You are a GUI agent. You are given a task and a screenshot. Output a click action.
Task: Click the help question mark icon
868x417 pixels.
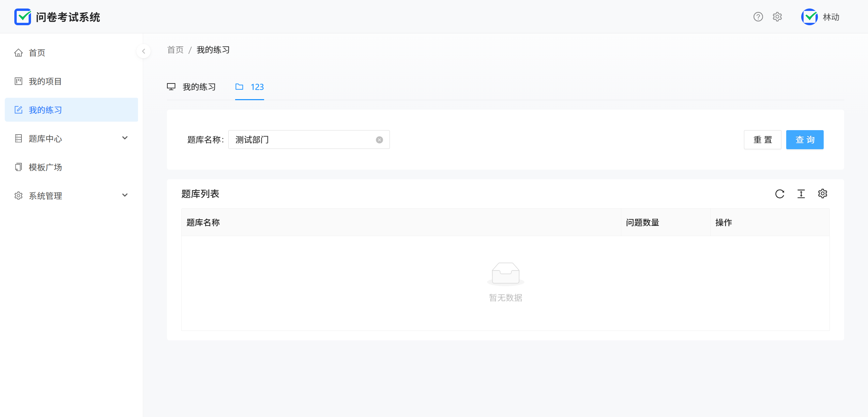758,17
